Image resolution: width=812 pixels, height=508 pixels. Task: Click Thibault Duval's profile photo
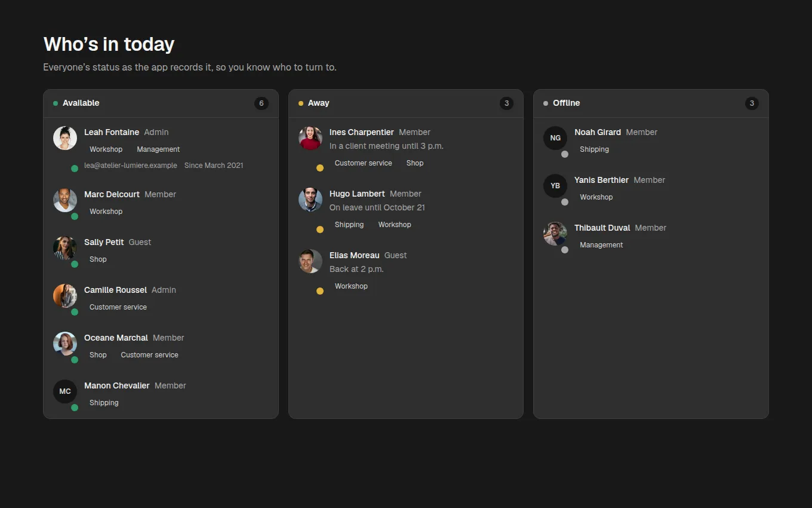click(555, 234)
